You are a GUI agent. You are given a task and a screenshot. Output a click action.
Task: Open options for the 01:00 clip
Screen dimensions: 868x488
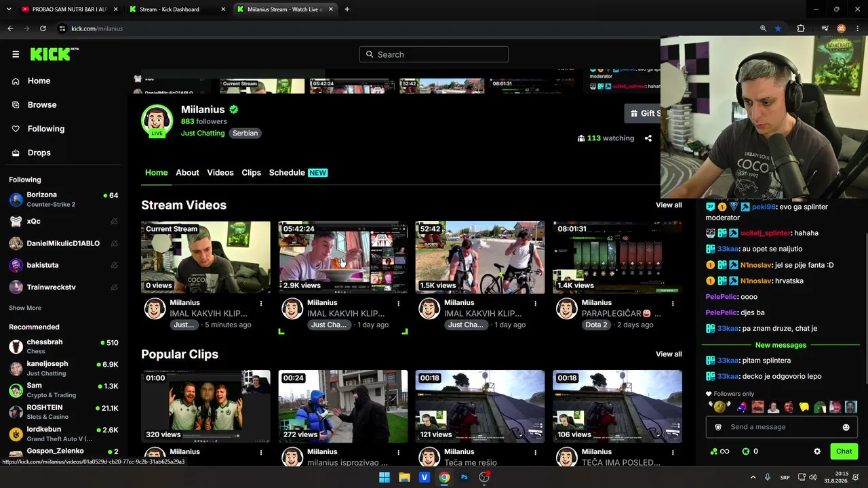[261, 452]
